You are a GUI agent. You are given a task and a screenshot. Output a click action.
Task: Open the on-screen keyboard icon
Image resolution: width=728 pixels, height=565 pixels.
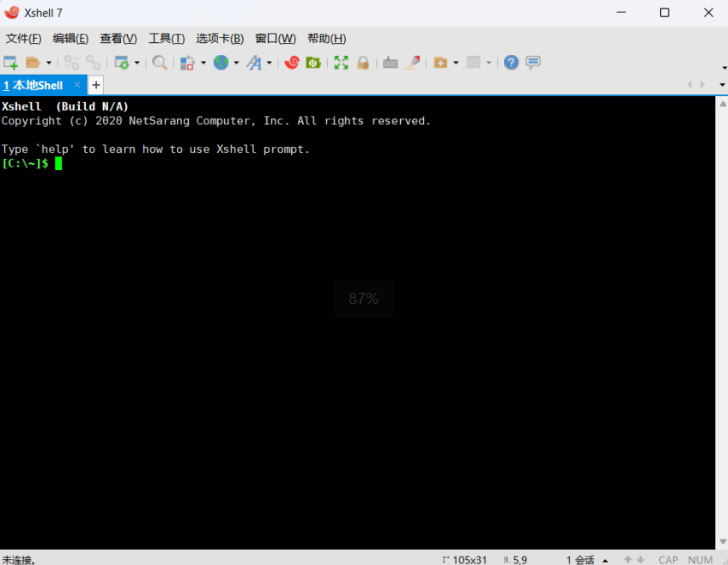tap(390, 62)
